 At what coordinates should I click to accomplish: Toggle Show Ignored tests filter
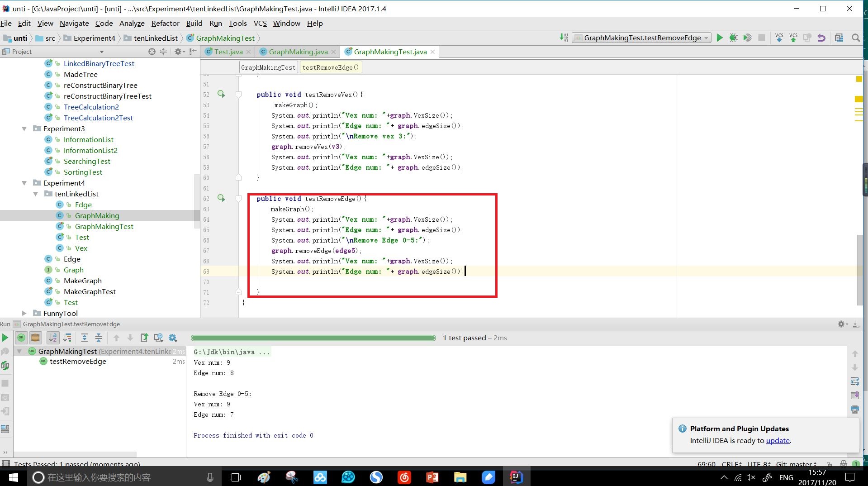coord(35,338)
